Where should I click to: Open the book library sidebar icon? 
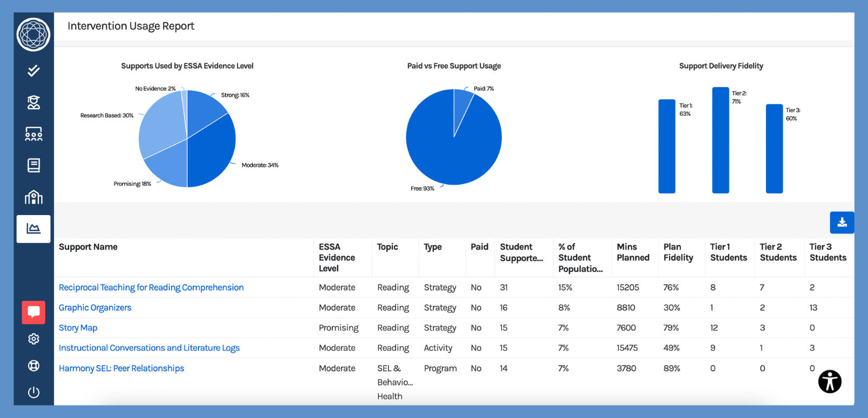[x=34, y=166]
